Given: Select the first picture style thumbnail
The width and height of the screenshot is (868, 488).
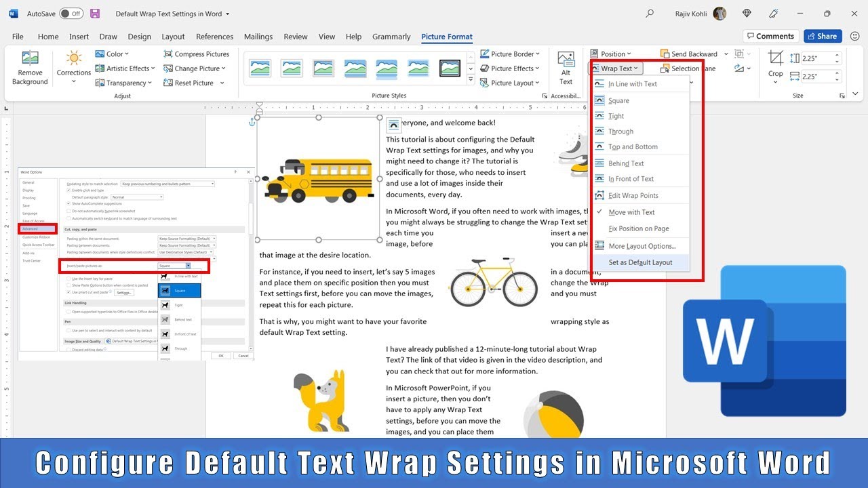Looking at the screenshot, I should 260,68.
